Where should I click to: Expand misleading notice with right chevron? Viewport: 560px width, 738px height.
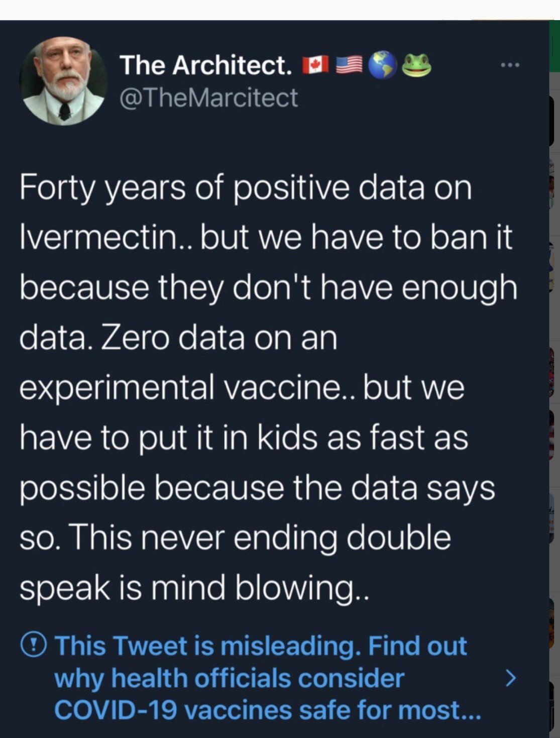coord(510,678)
